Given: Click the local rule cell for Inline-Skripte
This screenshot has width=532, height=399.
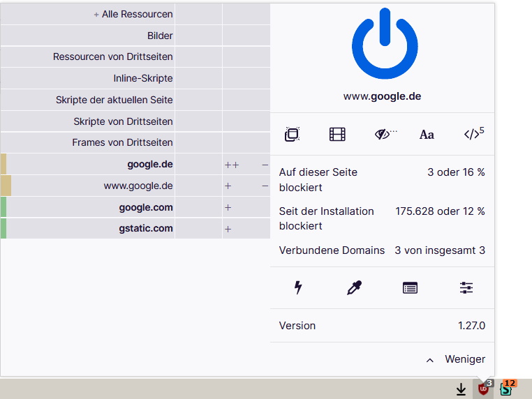Looking at the screenshot, I should [x=246, y=78].
